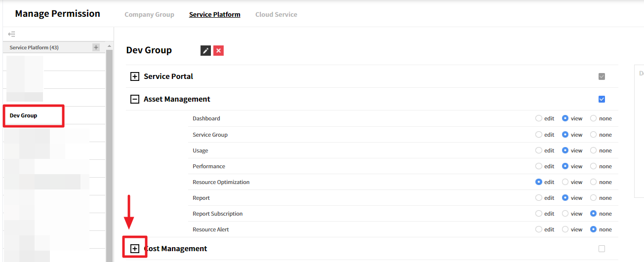Expand the Service Portal section
This screenshot has width=644, height=262.
tap(134, 76)
